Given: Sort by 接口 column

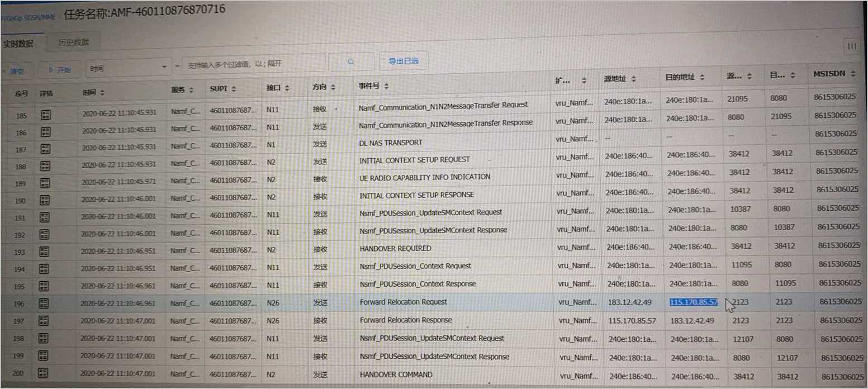Looking at the screenshot, I should (287, 88).
